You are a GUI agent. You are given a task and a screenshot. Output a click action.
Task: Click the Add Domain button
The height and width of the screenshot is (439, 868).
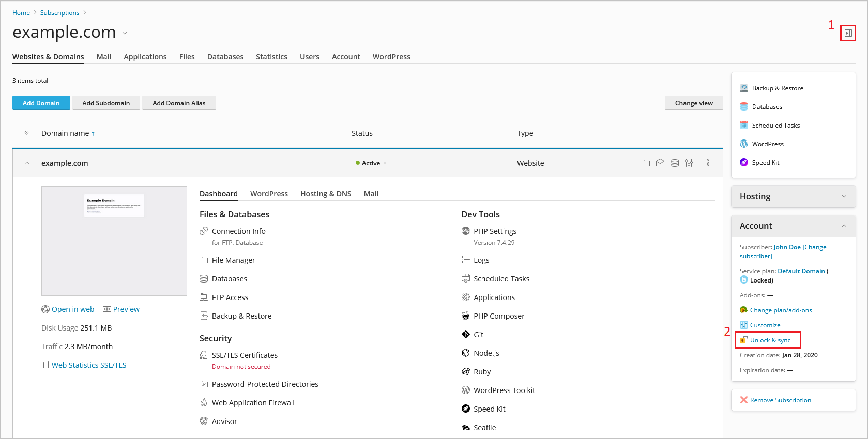41,103
